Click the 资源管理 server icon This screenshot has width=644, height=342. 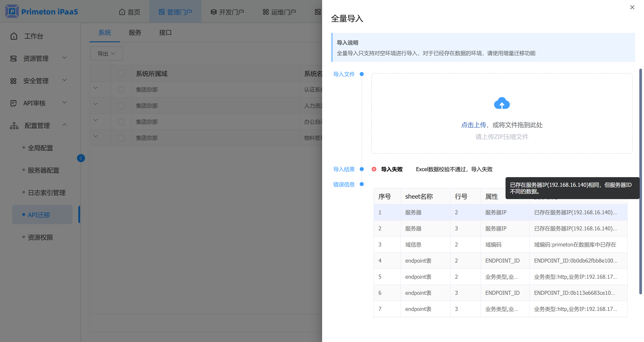(13, 59)
